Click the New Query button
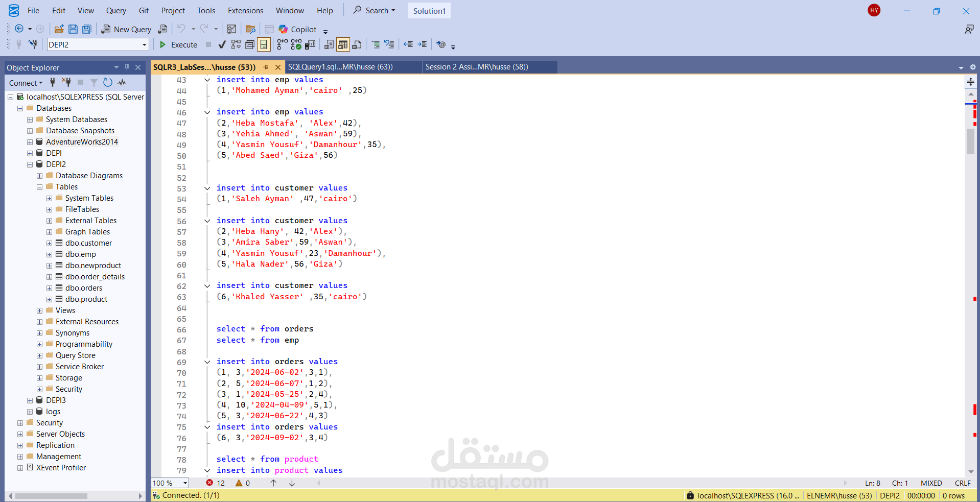This screenshot has height=502, width=980. coord(126,29)
